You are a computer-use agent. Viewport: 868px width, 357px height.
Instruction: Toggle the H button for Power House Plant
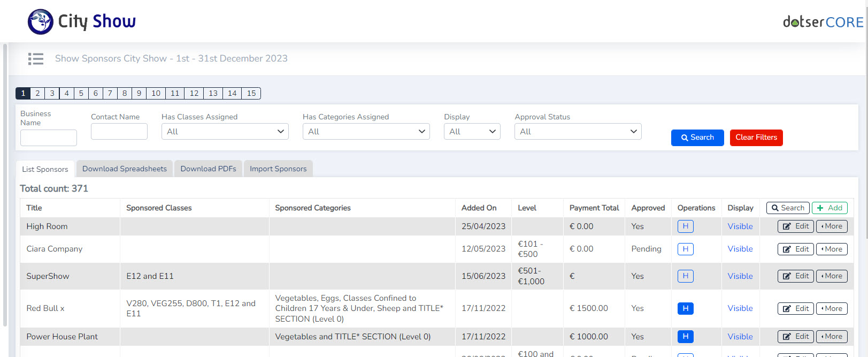coord(685,337)
